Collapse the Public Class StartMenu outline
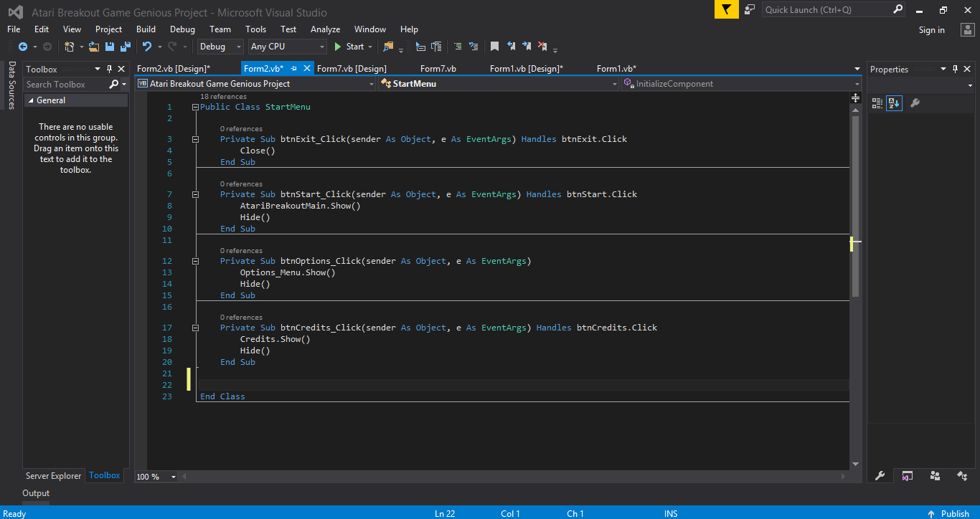 (195, 107)
